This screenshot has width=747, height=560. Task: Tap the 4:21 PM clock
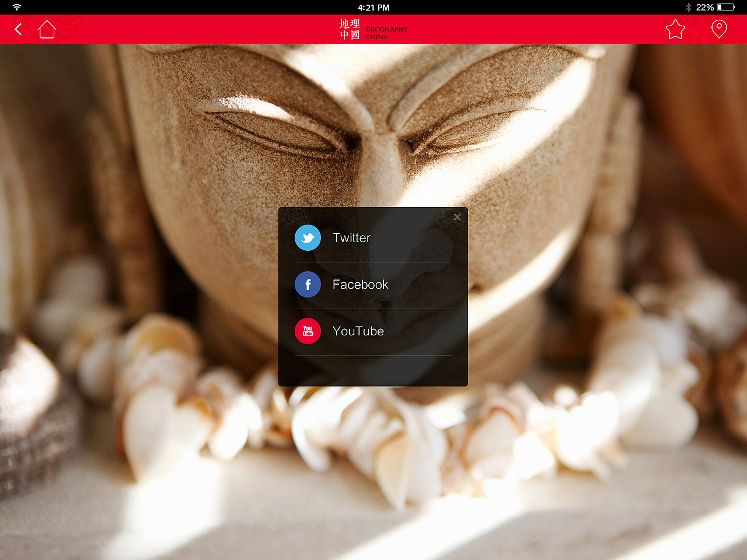(x=373, y=7)
